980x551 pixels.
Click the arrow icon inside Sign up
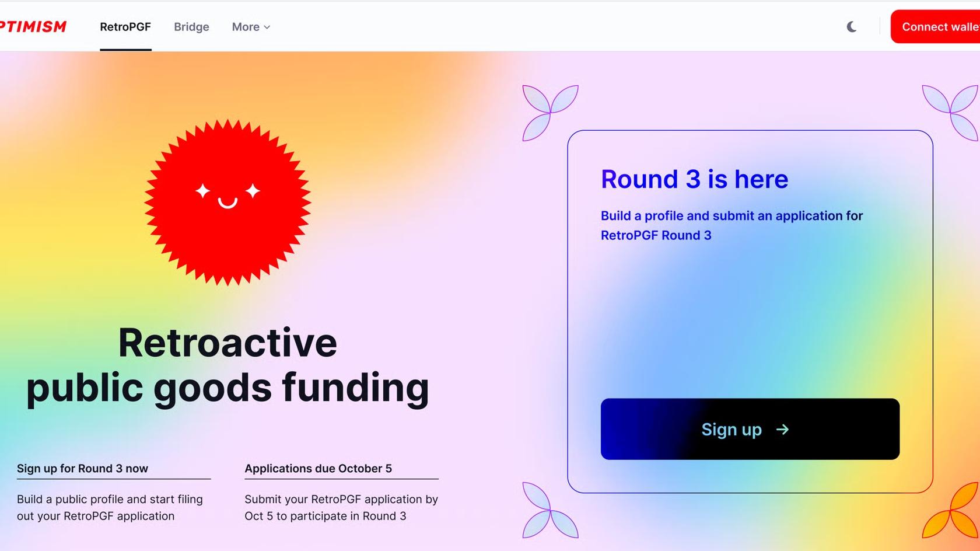(782, 430)
